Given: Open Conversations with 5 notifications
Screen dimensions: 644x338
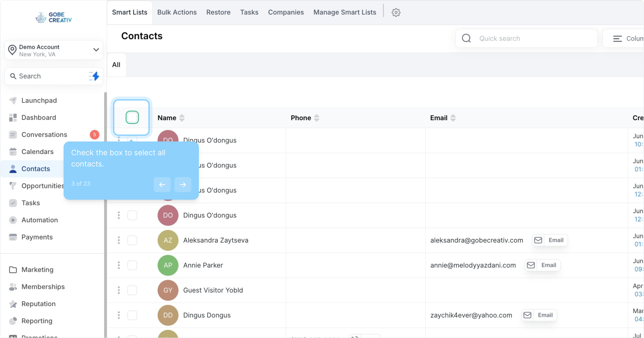Looking at the screenshot, I should tap(44, 135).
